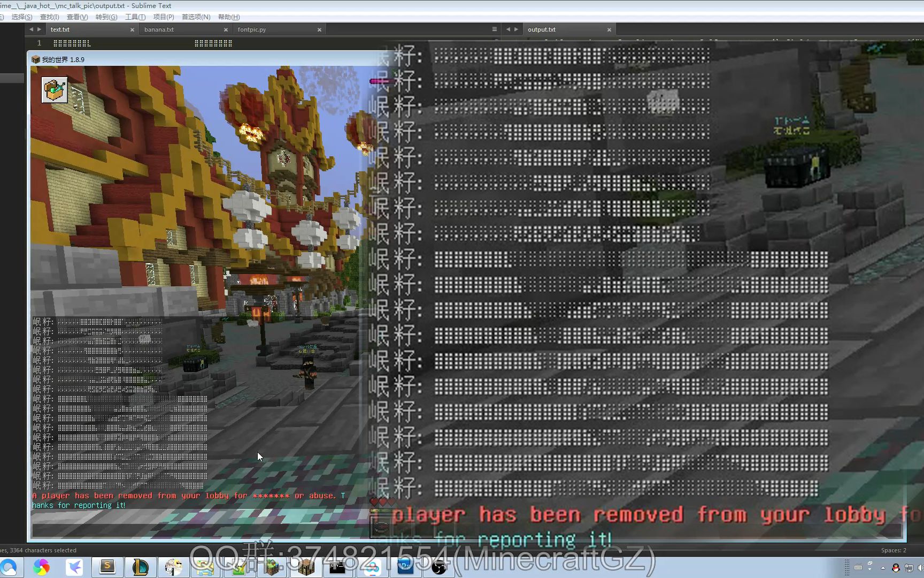Open the crafting table taskbar icon
The image size is (924, 578).
coord(305,567)
